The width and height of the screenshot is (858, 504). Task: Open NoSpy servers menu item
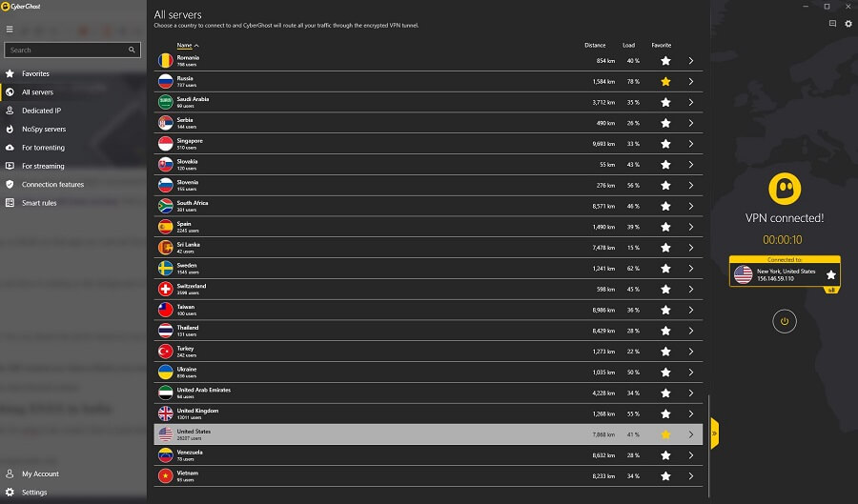coord(44,129)
